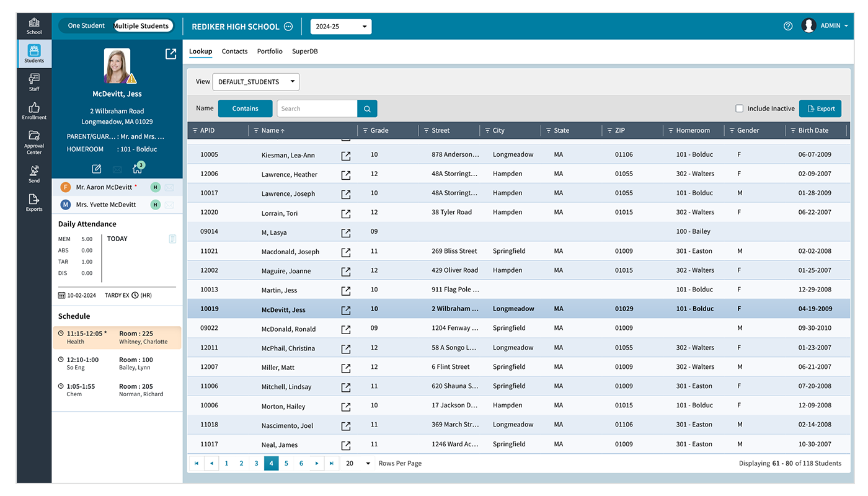
Task: Open the Staff section from the sidebar
Action: tap(33, 82)
